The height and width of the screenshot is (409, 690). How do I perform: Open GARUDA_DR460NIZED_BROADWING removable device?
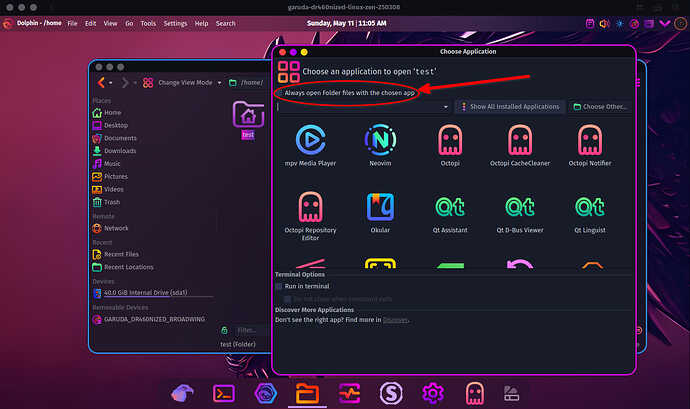[x=149, y=319]
